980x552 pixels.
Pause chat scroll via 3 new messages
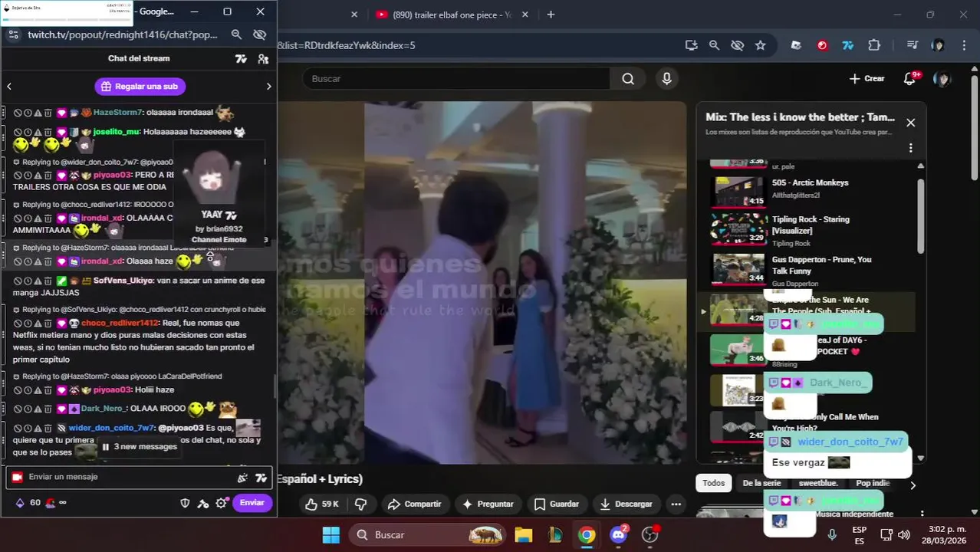click(x=139, y=447)
